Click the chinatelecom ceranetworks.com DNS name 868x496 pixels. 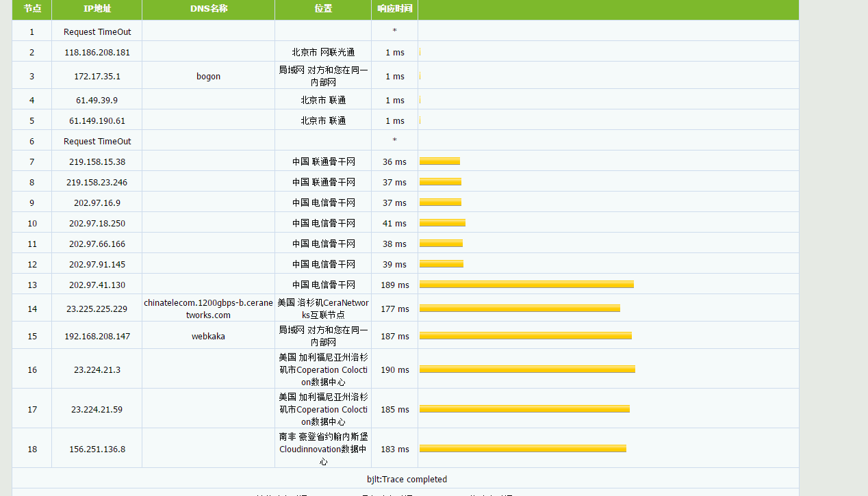coord(208,309)
